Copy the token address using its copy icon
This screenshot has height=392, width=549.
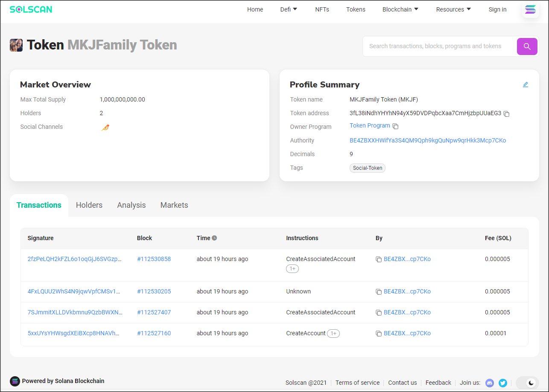506,114
